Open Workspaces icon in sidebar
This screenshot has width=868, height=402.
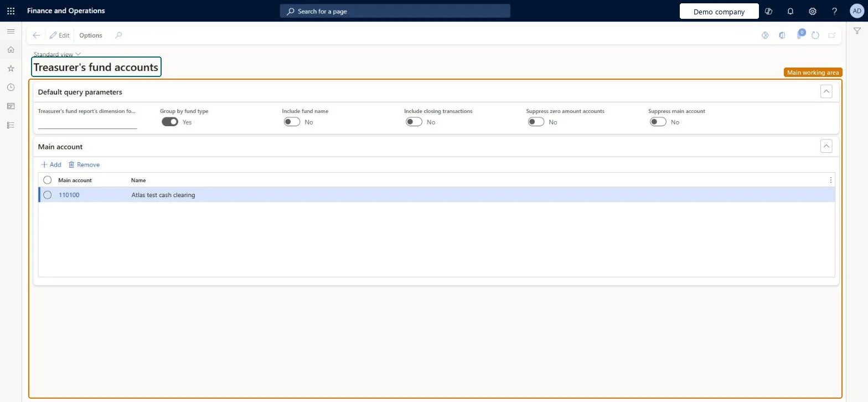[x=11, y=106]
